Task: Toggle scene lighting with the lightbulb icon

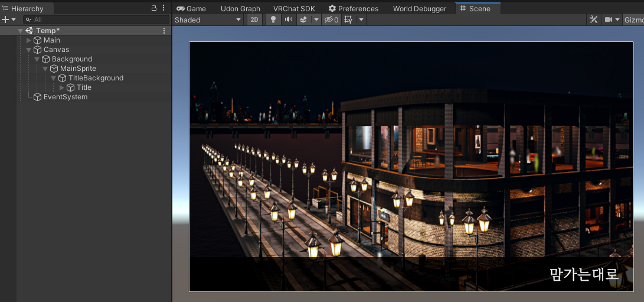Action: click(x=273, y=20)
